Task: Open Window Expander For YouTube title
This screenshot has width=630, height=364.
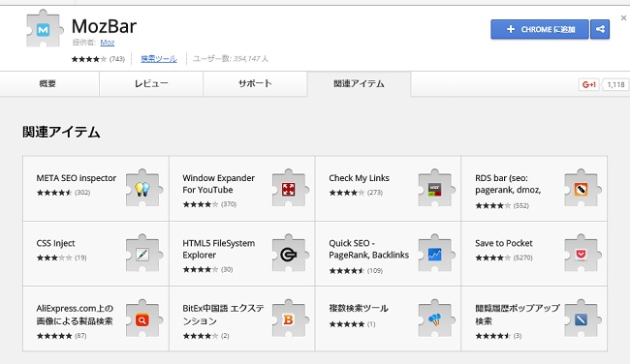Action: 219,184
